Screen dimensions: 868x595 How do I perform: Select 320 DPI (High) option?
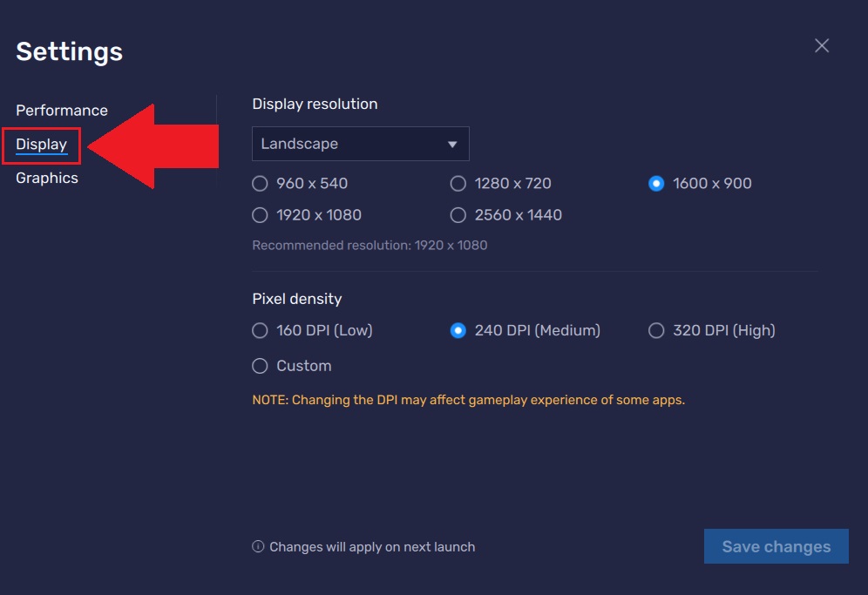pos(711,330)
